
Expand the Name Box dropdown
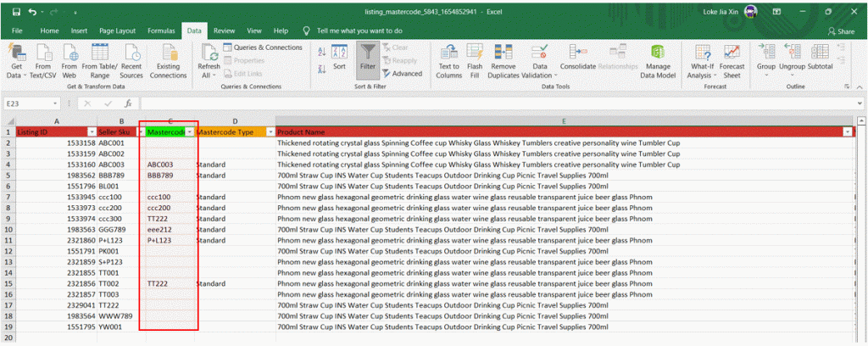[55, 103]
